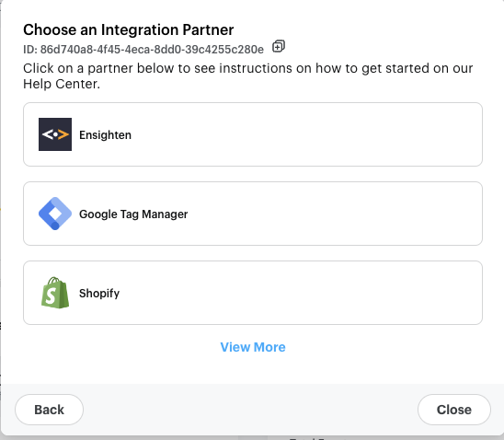Go back using the Back button
This screenshot has height=440, width=504.
point(49,410)
